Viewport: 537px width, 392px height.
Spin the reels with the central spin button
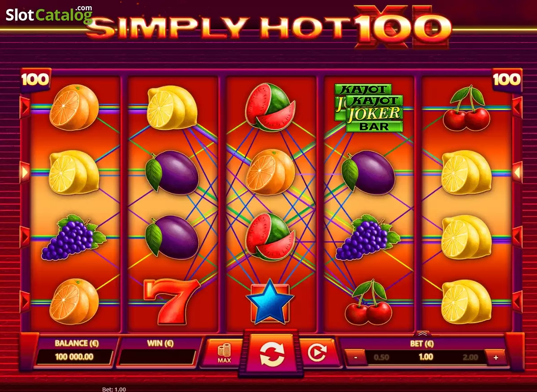click(x=271, y=354)
